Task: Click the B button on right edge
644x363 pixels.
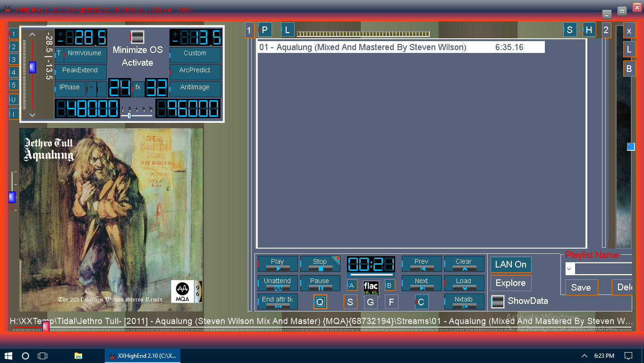Action: coord(629,69)
